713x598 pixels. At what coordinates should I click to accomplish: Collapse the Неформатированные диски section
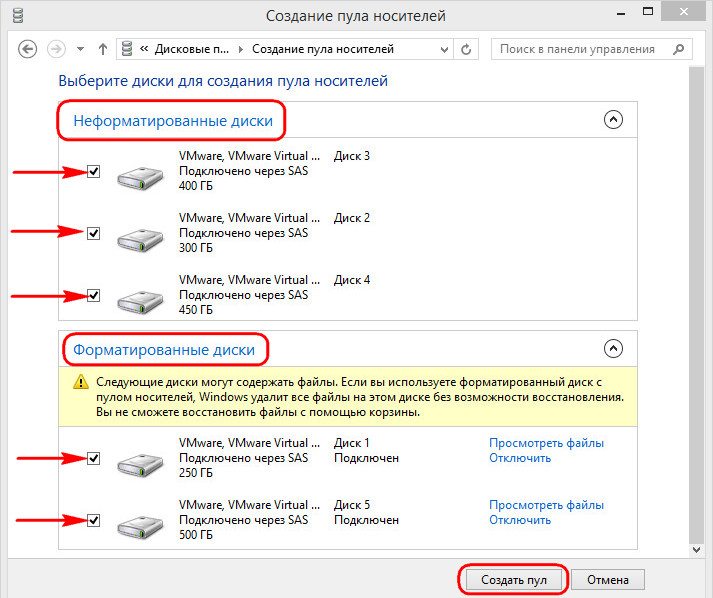(613, 120)
